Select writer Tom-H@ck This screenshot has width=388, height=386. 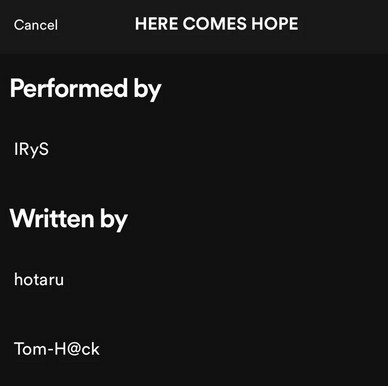pyautogui.click(x=57, y=349)
